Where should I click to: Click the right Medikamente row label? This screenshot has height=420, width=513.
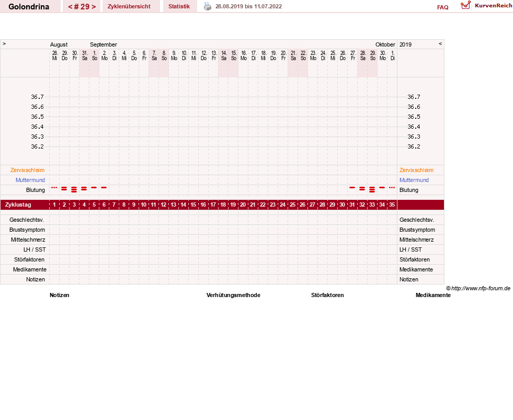pyautogui.click(x=416, y=270)
